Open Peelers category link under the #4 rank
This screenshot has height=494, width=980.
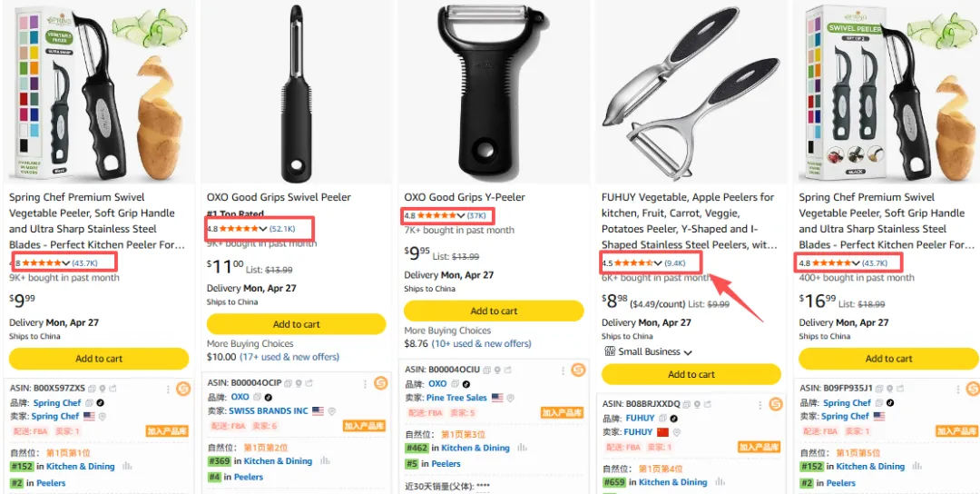coord(248,477)
